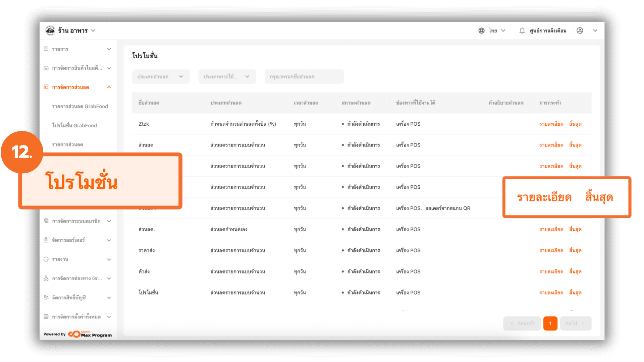Select โปรโมชั่น GrabFood in the sidebar
Screen dimensions: 644x362
coord(74,125)
